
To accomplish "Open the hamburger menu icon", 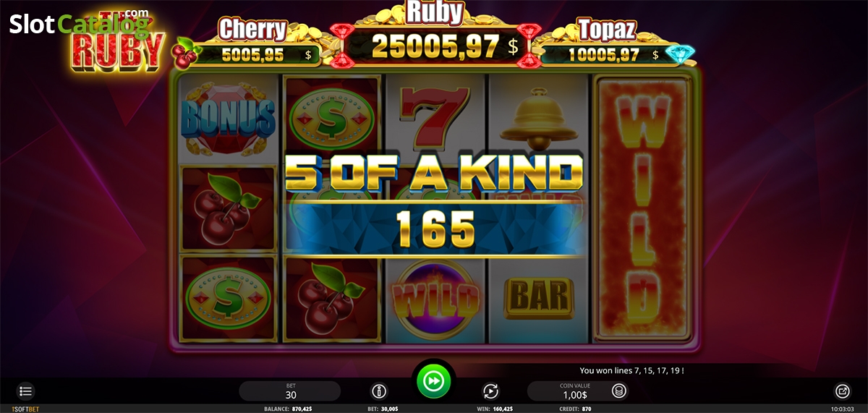I will point(26,391).
